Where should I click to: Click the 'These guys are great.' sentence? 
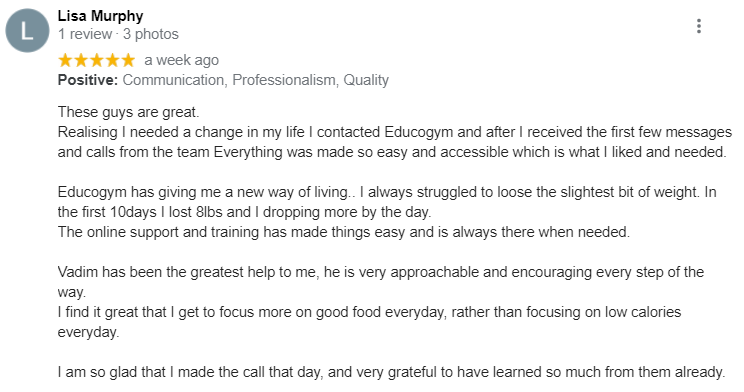point(129,112)
